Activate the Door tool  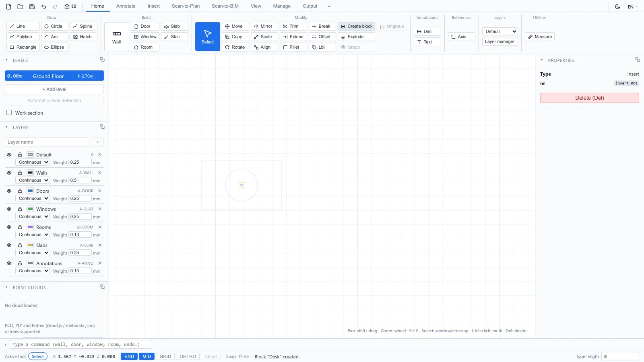click(145, 26)
